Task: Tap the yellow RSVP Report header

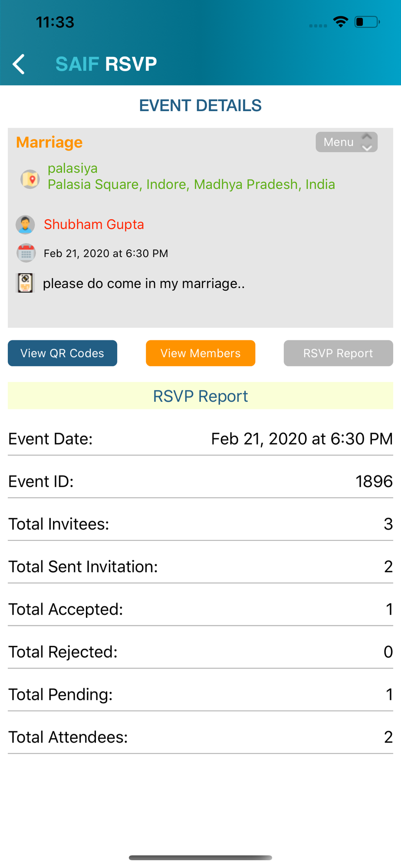Action: click(200, 396)
